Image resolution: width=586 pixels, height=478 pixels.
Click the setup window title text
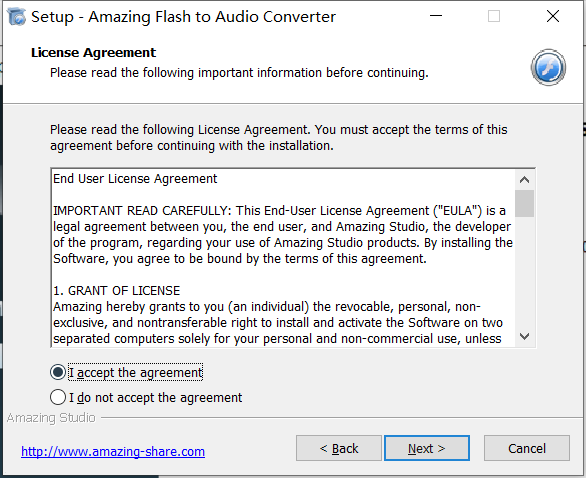[x=183, y=17]
